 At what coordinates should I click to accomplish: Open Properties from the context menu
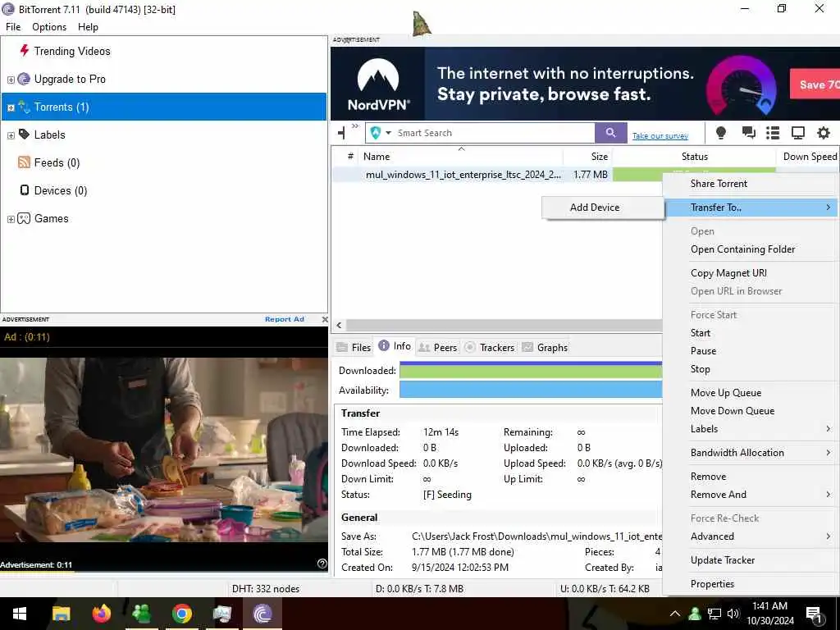(751, 584)
